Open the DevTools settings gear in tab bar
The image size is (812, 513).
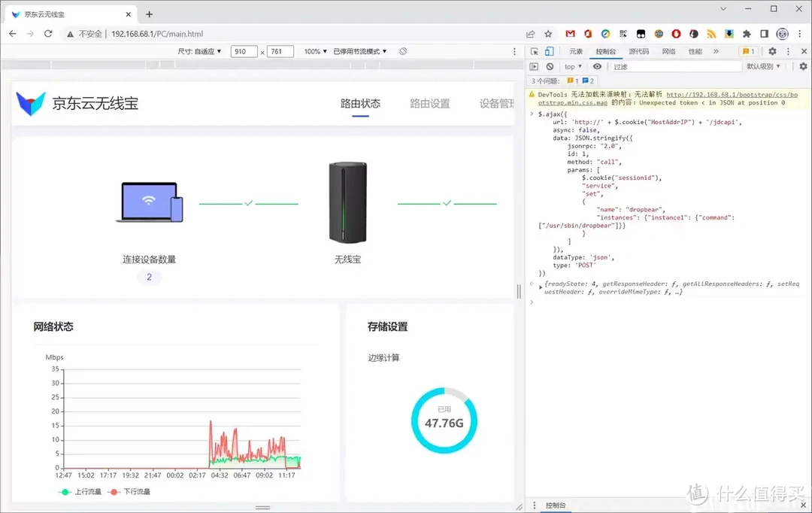click(x=772, y=52)
